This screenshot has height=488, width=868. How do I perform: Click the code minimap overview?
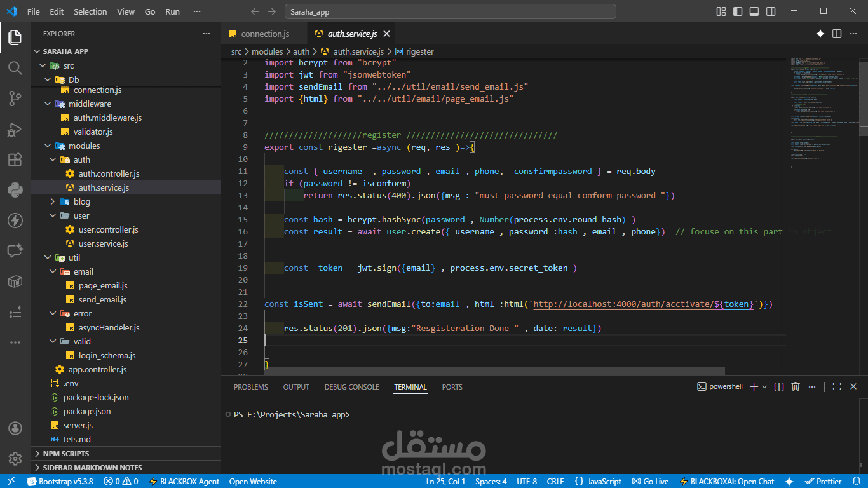click(x=824, y=114)
